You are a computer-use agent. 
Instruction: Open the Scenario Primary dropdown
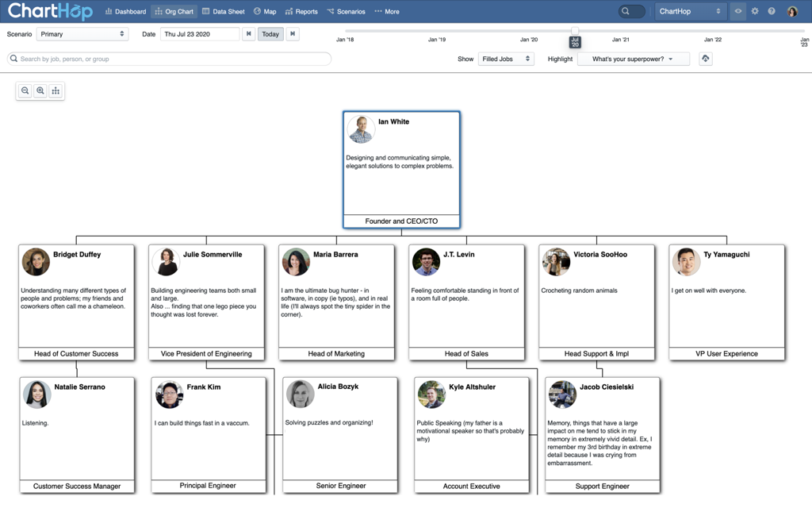[x=82, y=34]
